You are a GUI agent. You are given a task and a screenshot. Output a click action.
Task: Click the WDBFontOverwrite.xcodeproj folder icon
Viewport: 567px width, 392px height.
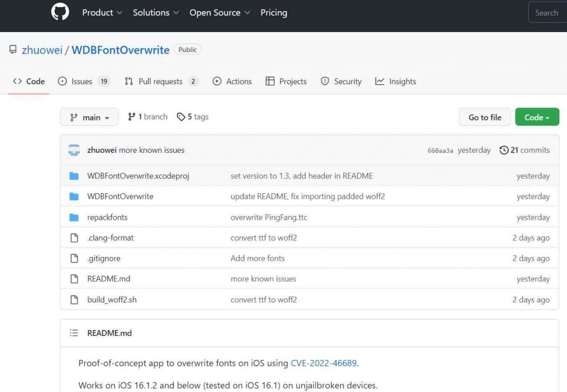click(x=74, y=176)
